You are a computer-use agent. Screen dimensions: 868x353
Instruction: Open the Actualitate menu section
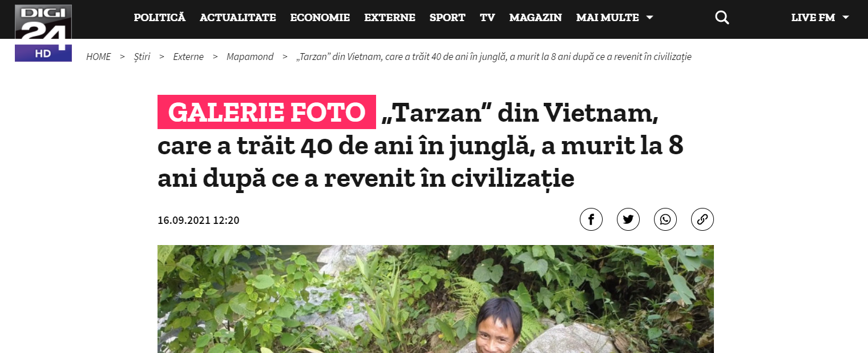[x=238, y=18]
